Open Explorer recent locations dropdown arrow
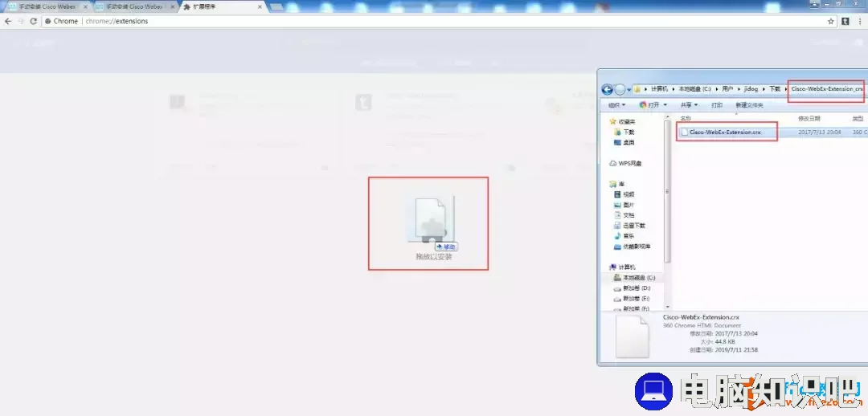The height and width of the screenshot is (416, 868). pyautogui.click(x=628, y=90)
